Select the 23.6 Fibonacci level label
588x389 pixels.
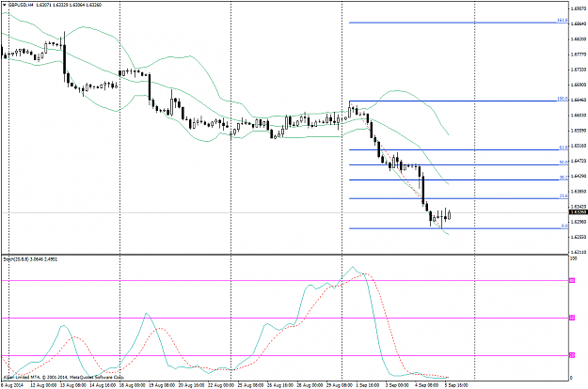[564, 196]
